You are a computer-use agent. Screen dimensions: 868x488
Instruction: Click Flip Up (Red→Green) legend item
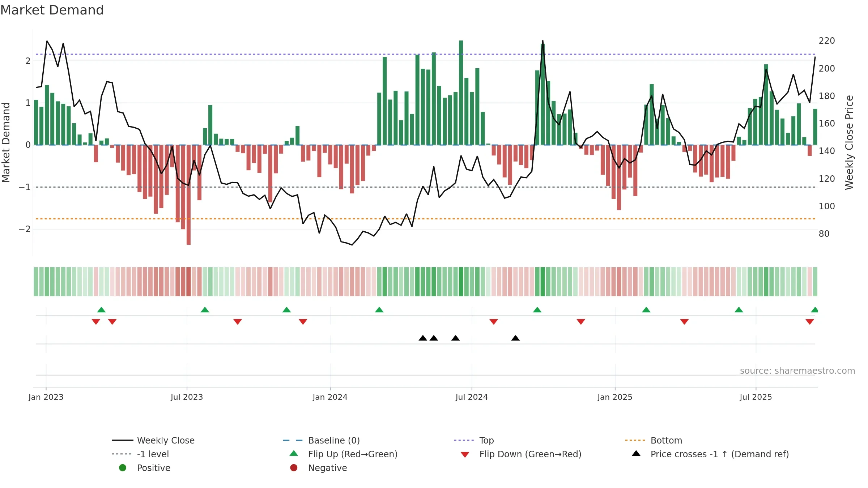click(x=344, y=454)
